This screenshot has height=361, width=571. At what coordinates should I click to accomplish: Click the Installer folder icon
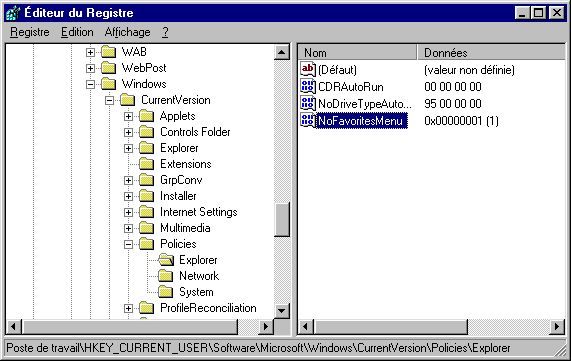click(146, 196)
